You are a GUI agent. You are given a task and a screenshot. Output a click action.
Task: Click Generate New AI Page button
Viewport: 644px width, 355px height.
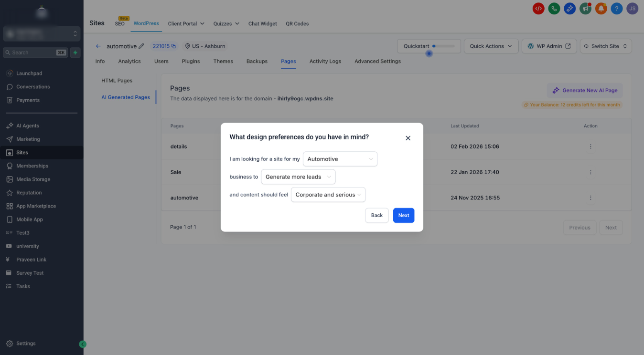pos(585,90)
